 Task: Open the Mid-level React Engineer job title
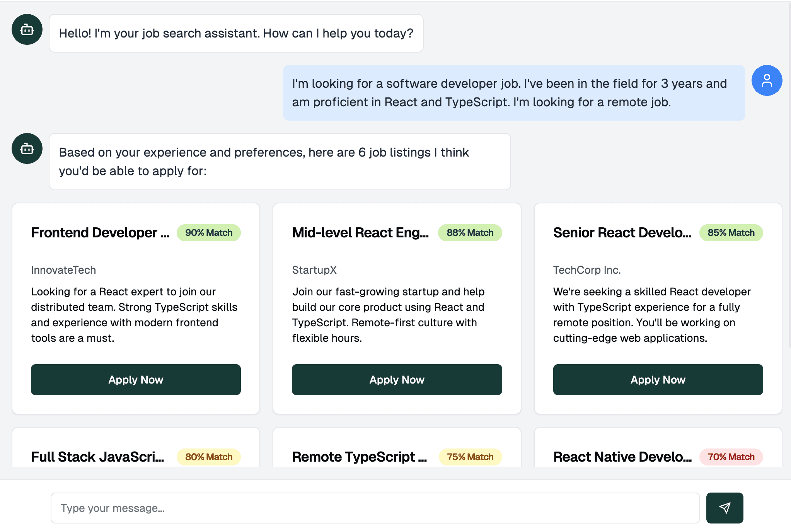pos(360,233)
